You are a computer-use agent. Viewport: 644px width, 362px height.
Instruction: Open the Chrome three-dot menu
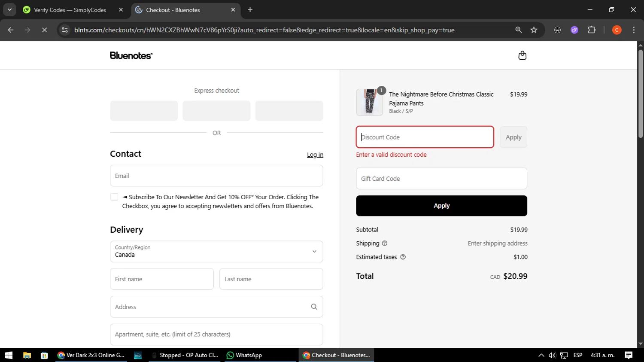(634, 30)
